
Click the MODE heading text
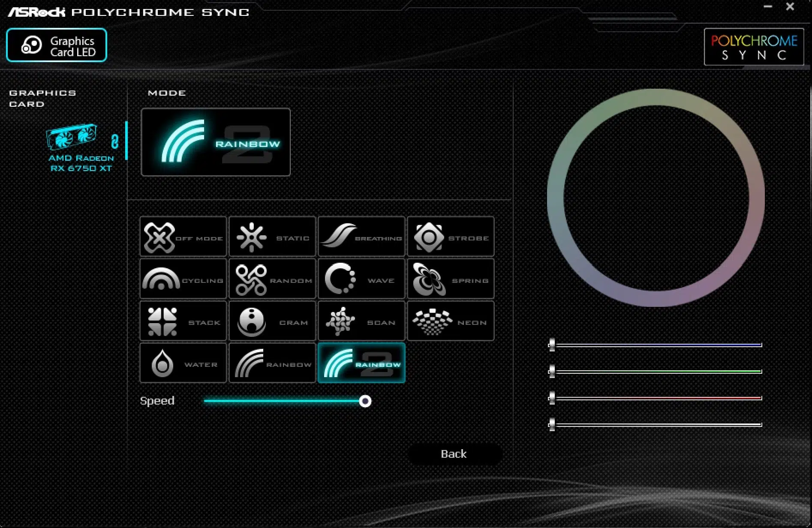pos(167,93)
